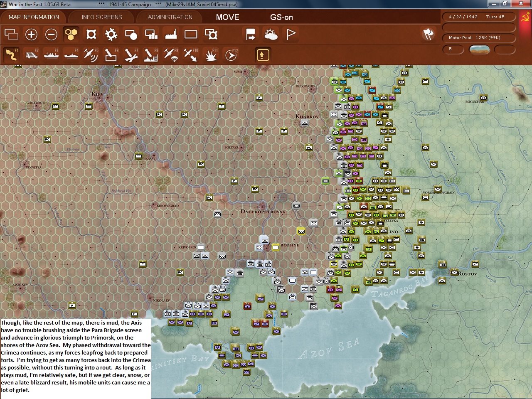Viewport: 532px width, 399px height.
Task: Open the INFO SCREENS tab
Action: pos(102,17)
